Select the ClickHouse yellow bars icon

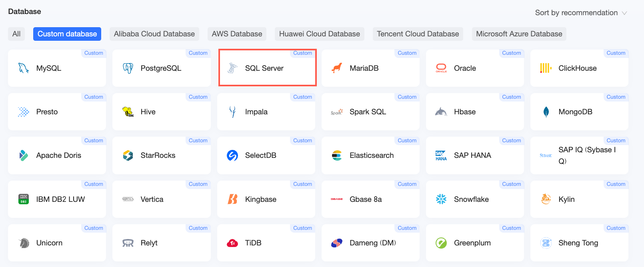tap(546, 68)
